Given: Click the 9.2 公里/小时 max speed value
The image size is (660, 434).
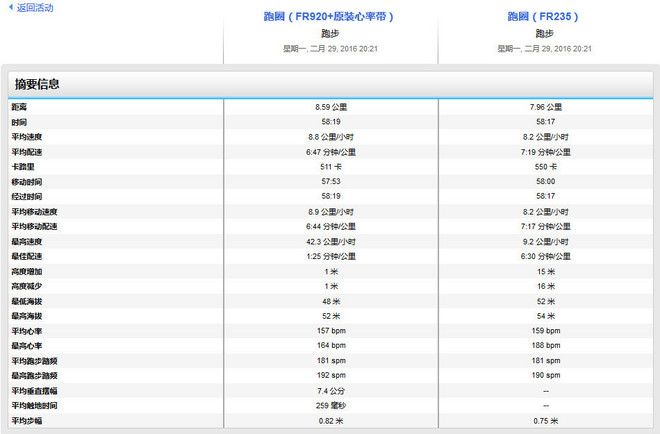Looking at the screenshot, I should [546, 242].
